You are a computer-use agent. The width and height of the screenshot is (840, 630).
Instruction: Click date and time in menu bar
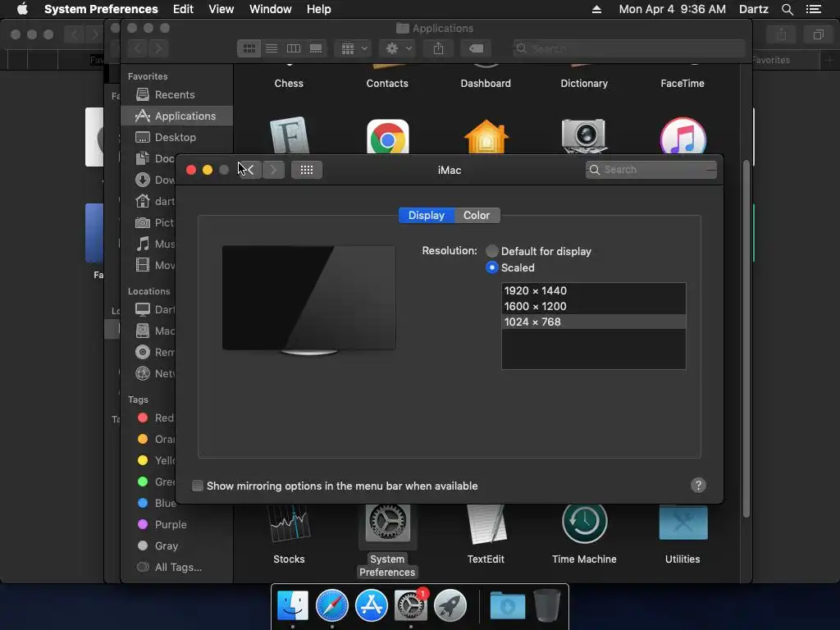pyautogui.click(x=673, y=9)
